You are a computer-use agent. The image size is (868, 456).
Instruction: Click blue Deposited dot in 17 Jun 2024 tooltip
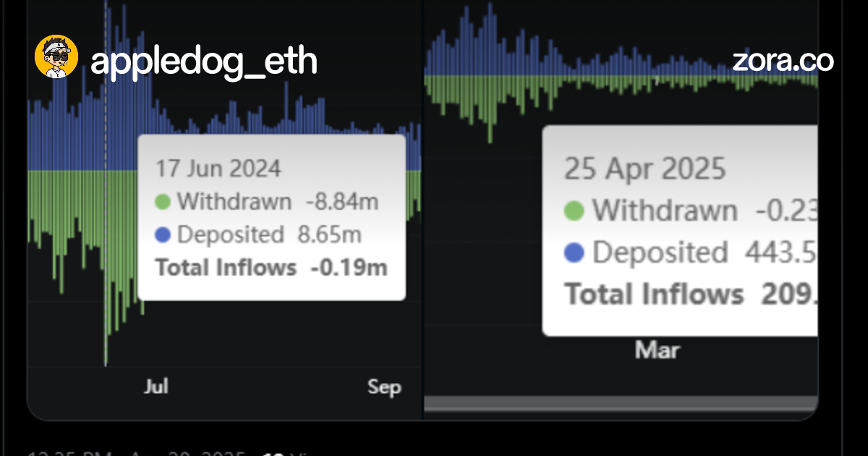tap(163, 235)
